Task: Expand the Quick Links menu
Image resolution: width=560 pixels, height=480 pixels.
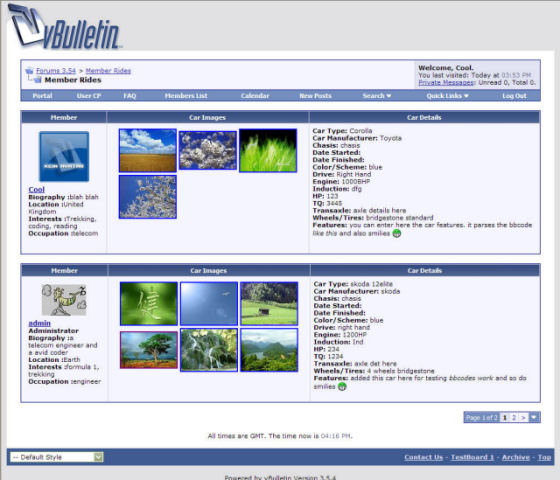Action: point(447,96)
